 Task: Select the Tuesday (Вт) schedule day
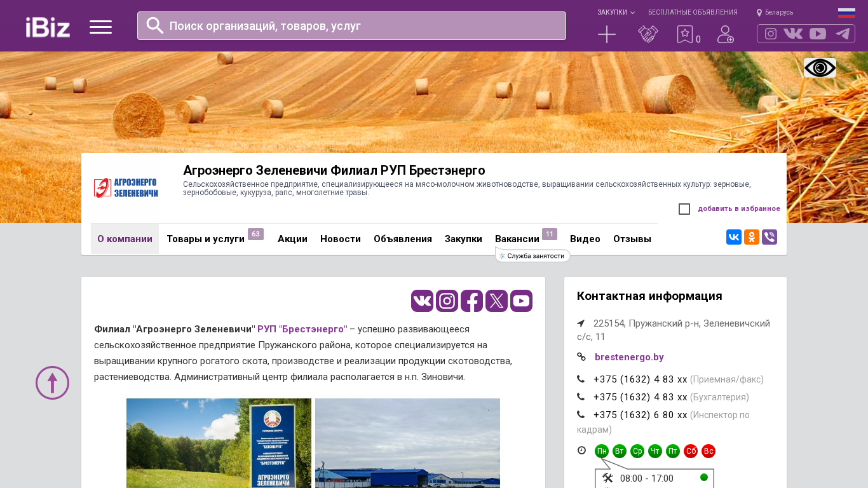click(620, 451)
